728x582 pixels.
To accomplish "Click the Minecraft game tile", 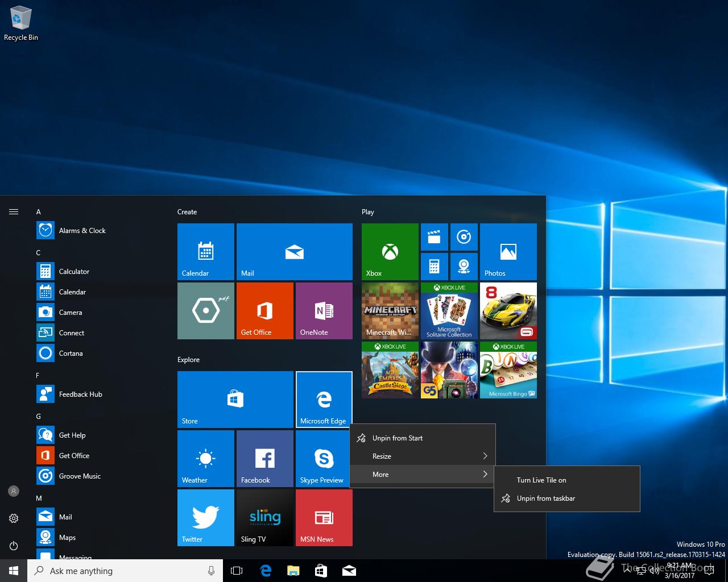I will point(390,310).
